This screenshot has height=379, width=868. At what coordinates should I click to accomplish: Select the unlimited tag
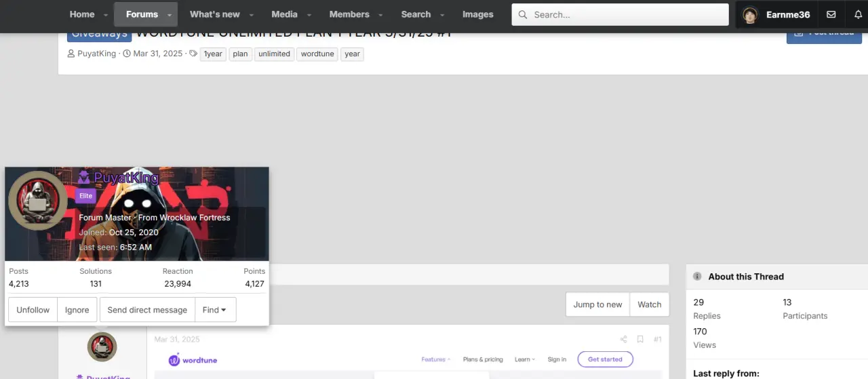pyautogui.click(x=275, y=54)
